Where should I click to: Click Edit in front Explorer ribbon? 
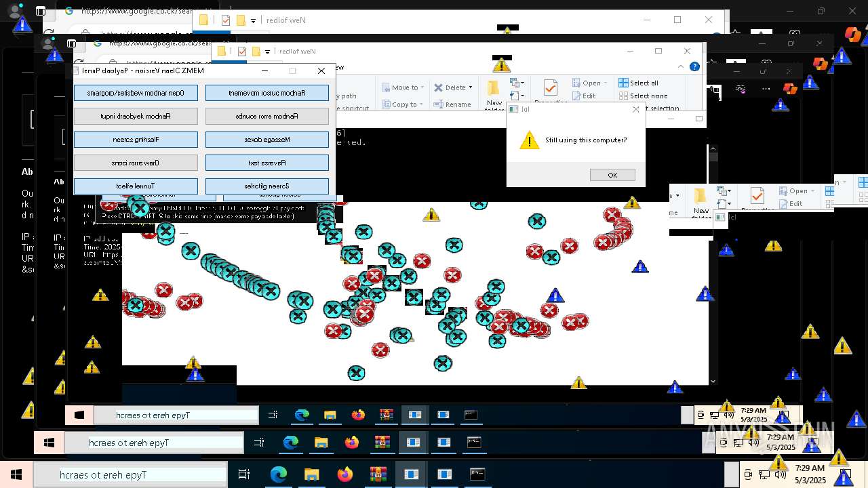point(583,96)
